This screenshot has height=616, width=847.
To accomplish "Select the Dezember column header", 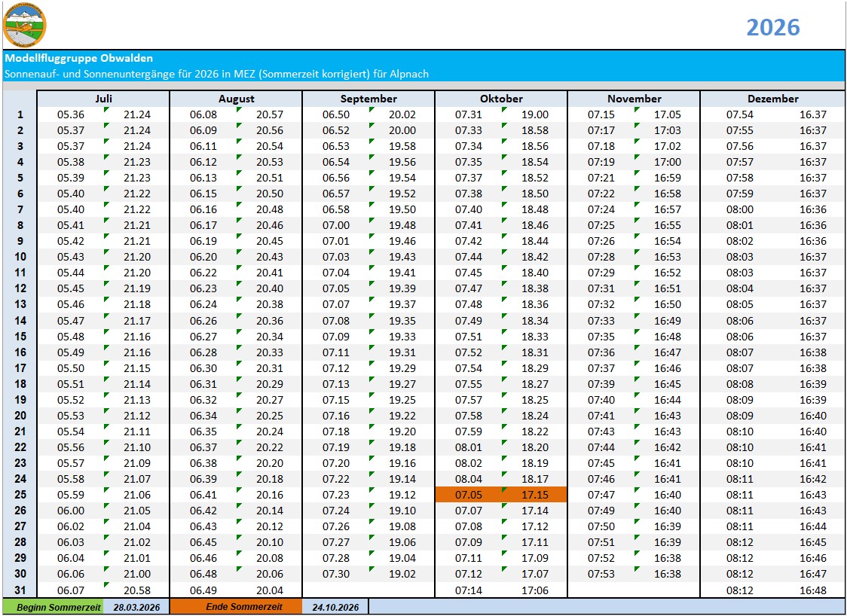I will (772, 99).
